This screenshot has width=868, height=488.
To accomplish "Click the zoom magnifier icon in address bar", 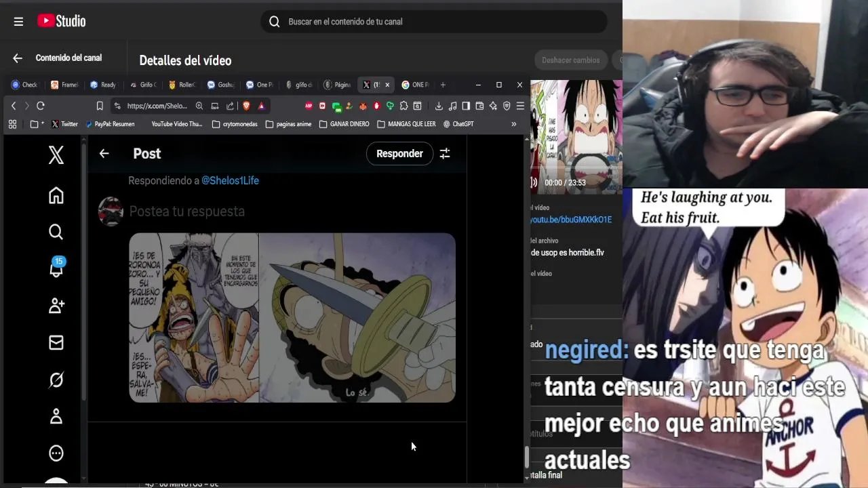I will point(199,106).
